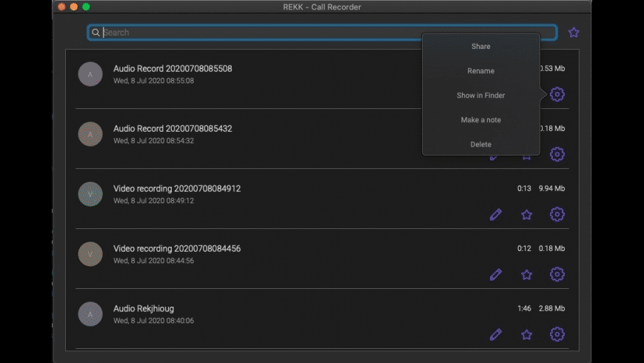Open gear settings for Audio Record 20200708085432
The width and height of the screenshot is (644, 363).
coord(557,154)
